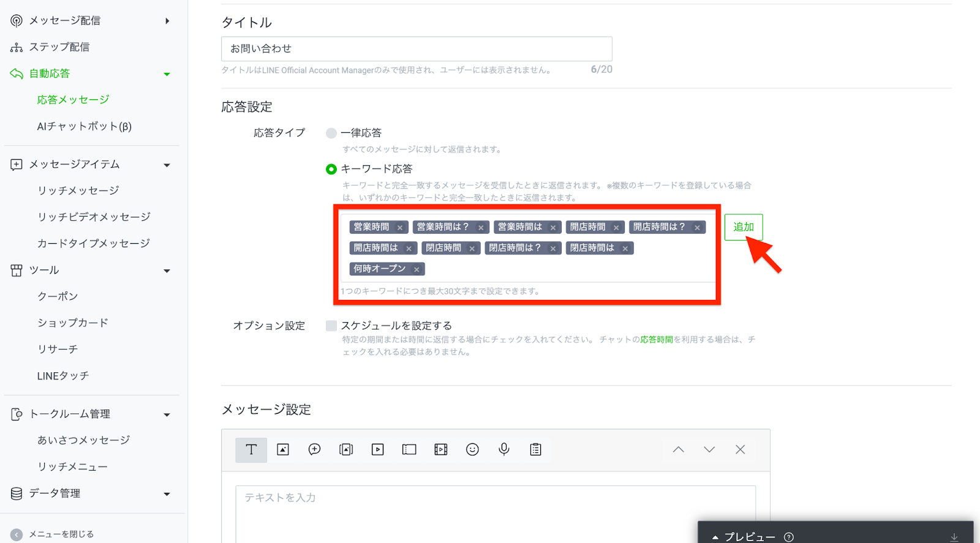Collapse the ツール section arrow
980x543 pixels.
(167, 271)
